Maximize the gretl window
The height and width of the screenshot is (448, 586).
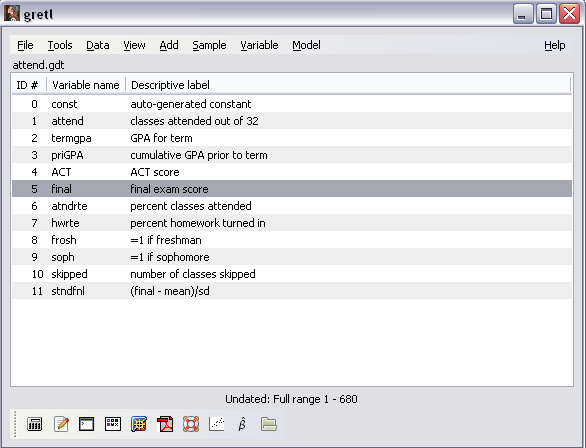(546, 14)
